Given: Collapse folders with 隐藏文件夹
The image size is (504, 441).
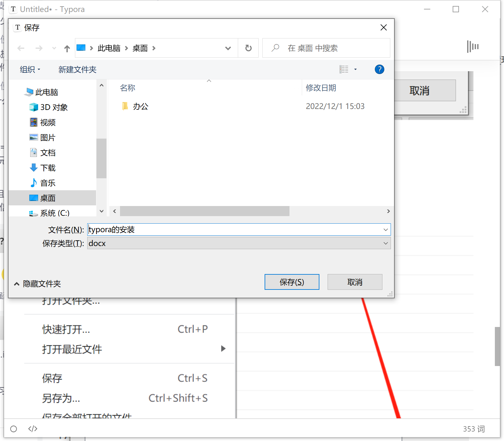Looking at the screenshot, I should pos(37,284).
